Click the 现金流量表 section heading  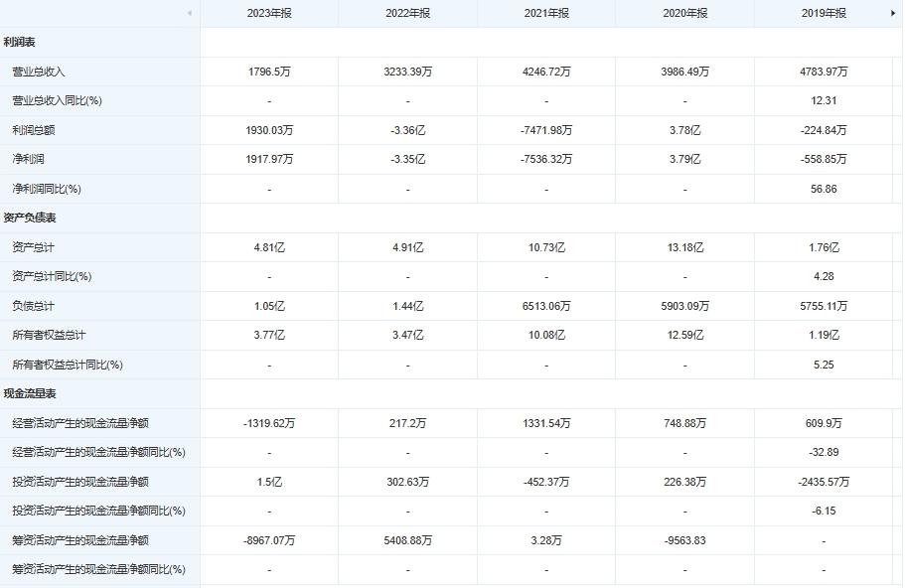pyautogui.click(x=30, y=394)
